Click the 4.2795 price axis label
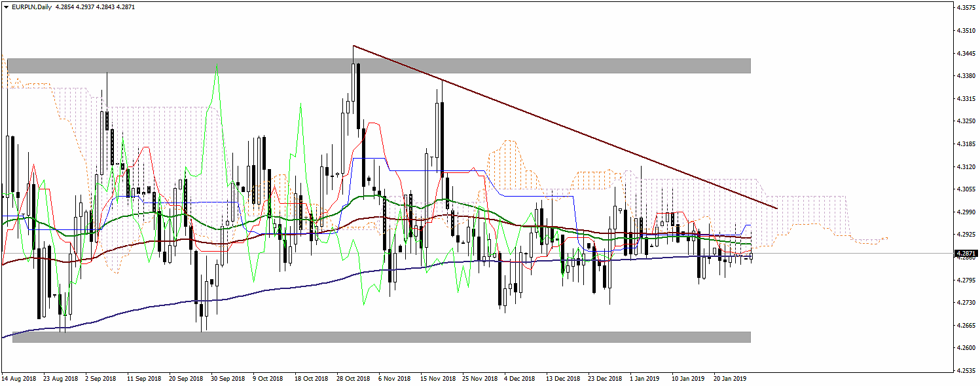980x386 pixels. pyautogui.click(x=966, y=280)
